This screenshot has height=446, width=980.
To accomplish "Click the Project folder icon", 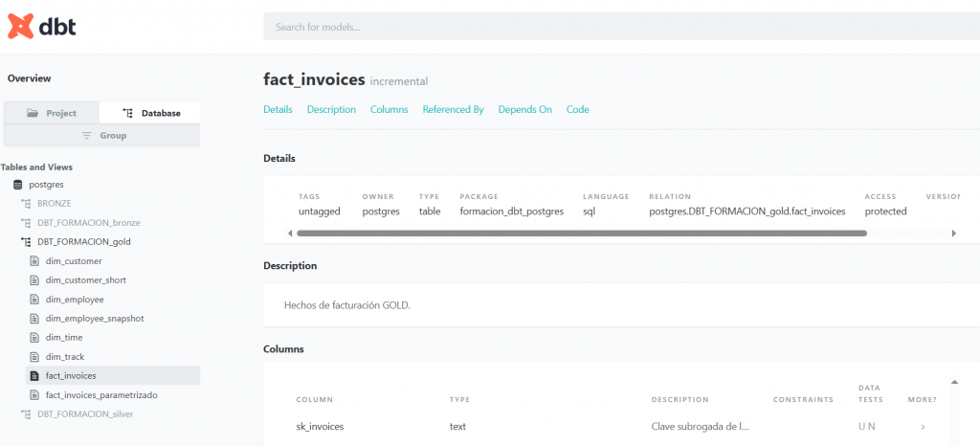I will pos(33,113).
